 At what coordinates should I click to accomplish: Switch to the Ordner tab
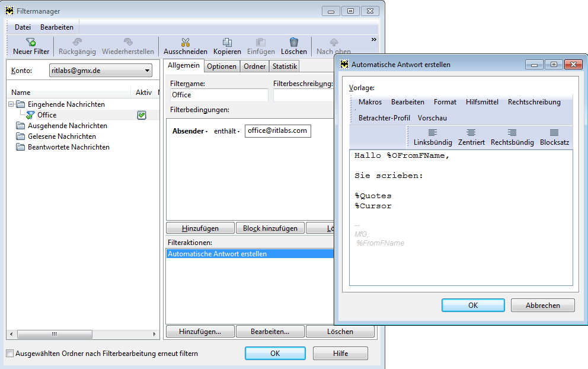click(x=255, y=66)
